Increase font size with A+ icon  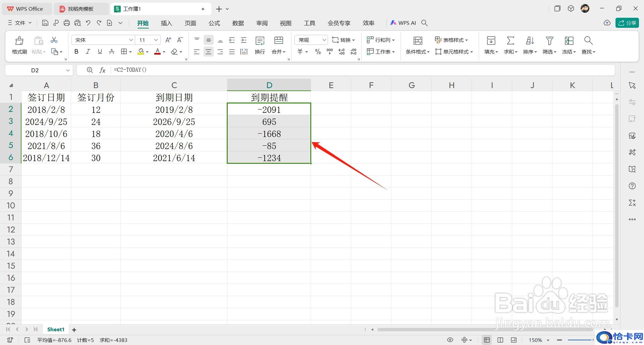coord(168,40)
